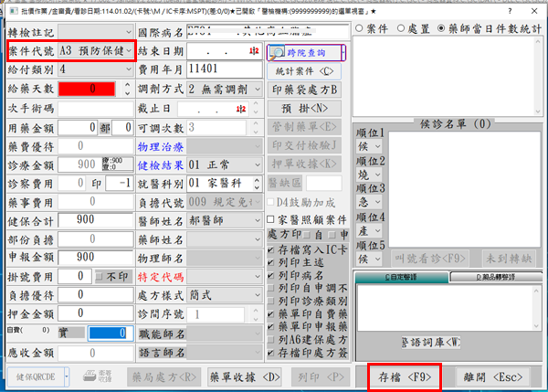Open the 案件代號 dropdown

[131, 50]
